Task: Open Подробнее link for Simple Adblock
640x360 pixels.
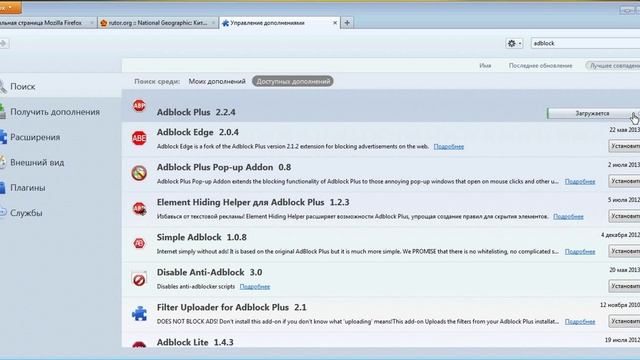Action: (x=580, y=252)
